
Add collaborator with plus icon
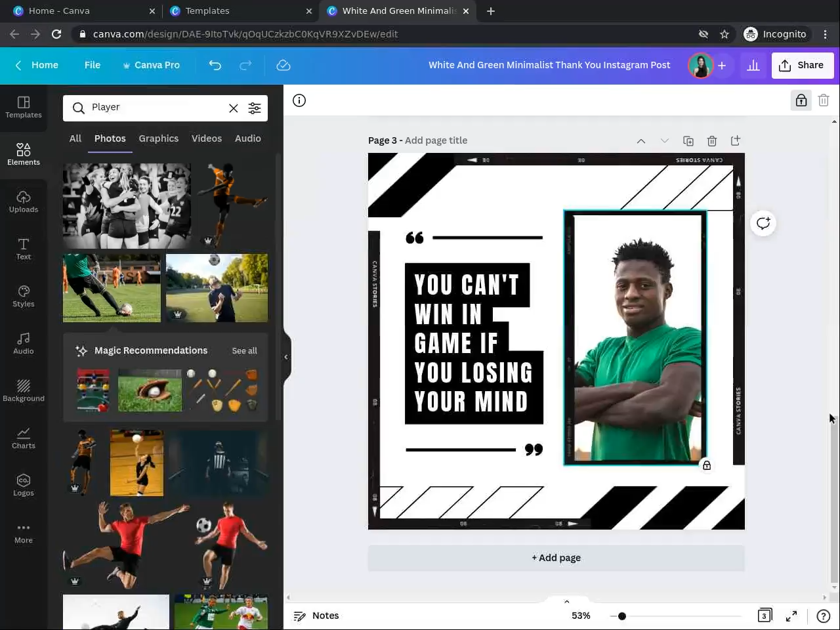tap(722, 65)
